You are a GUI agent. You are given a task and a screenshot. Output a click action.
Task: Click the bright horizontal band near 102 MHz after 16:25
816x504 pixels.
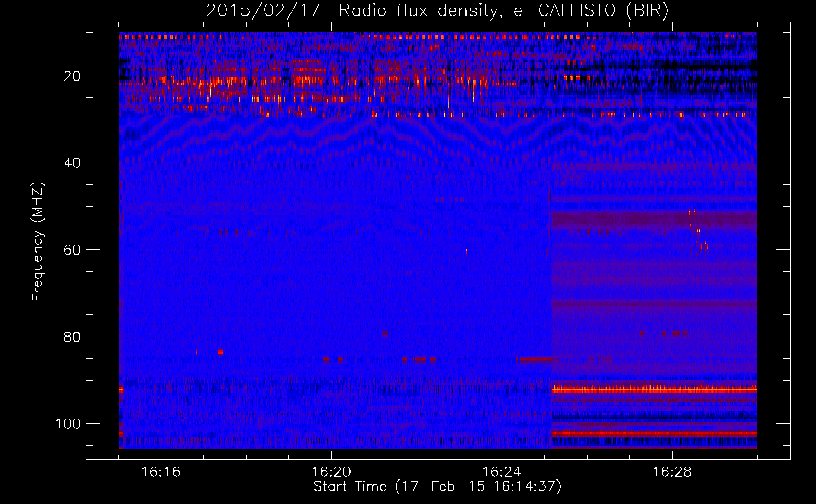coord(654,433)
